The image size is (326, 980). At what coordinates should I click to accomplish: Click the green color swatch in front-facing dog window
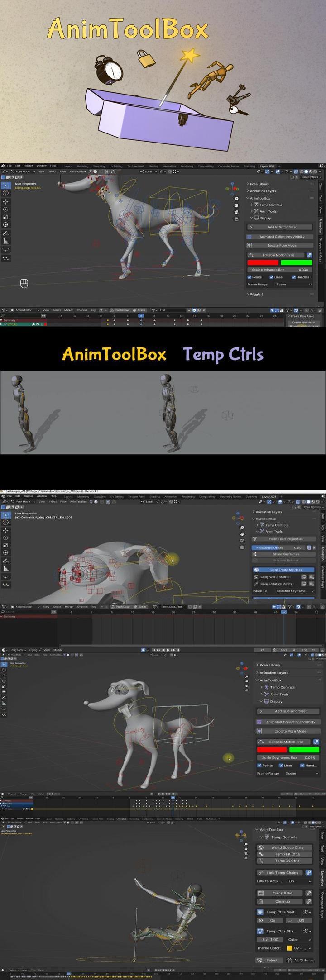pyautogui.click(x=304, y=750)
